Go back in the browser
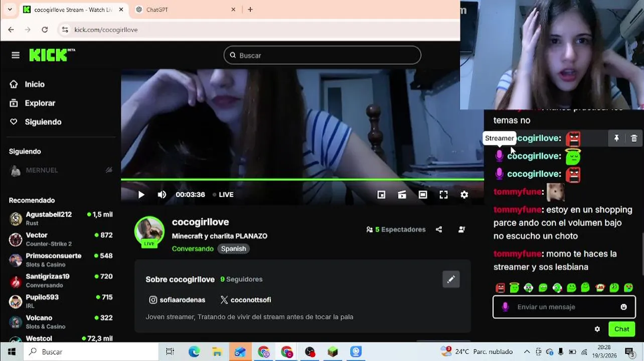This screenshot has width=644, height=361. [x=11, y=30]
